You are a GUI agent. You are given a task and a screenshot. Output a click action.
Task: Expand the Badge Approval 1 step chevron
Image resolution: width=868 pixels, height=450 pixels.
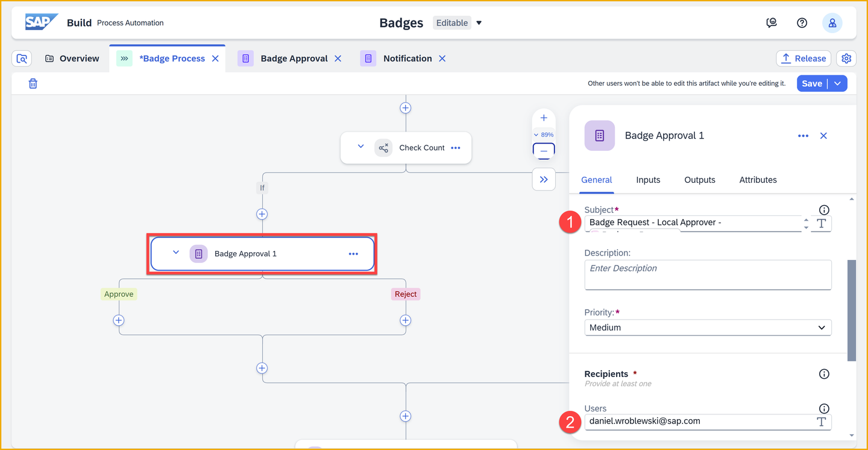[176, 253]
